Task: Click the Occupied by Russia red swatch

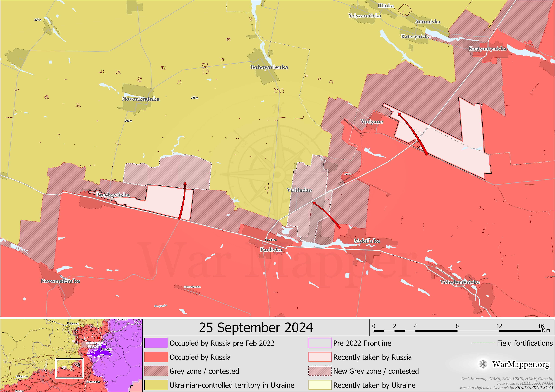Action: [156, 357]
